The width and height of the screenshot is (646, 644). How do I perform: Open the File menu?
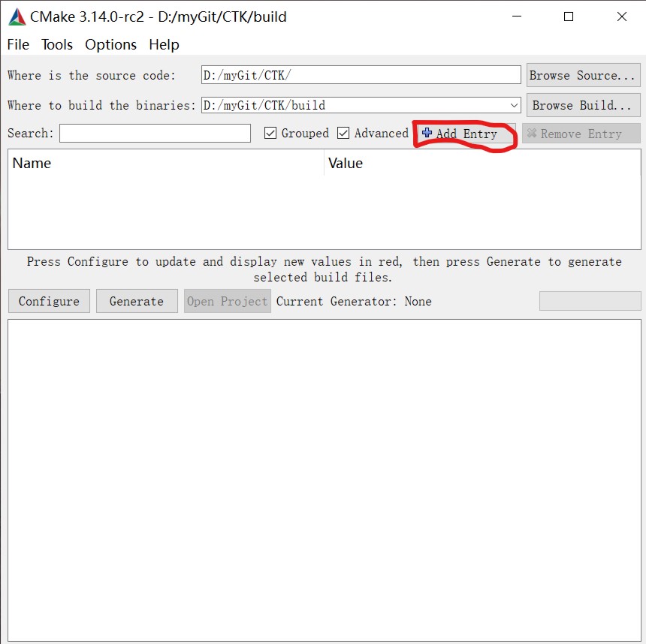[x=18, y=44]
